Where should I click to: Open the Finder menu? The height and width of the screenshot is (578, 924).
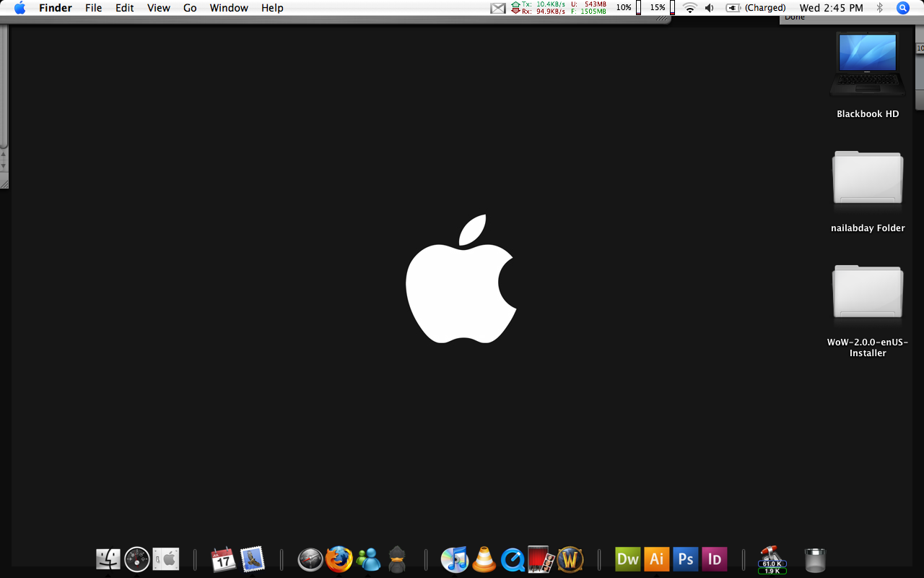point(55,8)
